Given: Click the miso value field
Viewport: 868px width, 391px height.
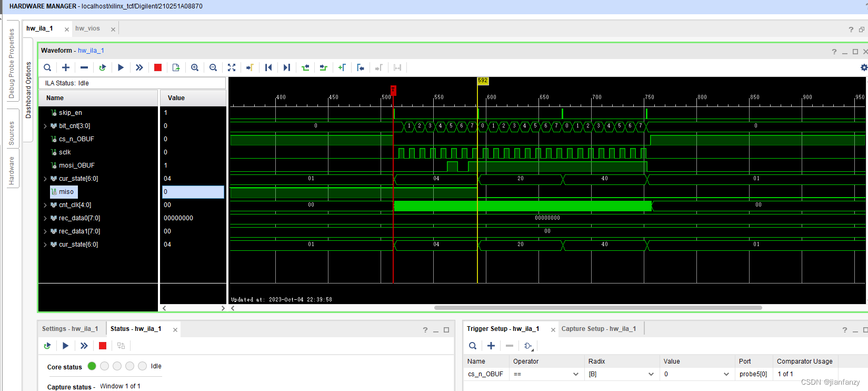Looking at the screenshot, I should click(x=193, y=192).
